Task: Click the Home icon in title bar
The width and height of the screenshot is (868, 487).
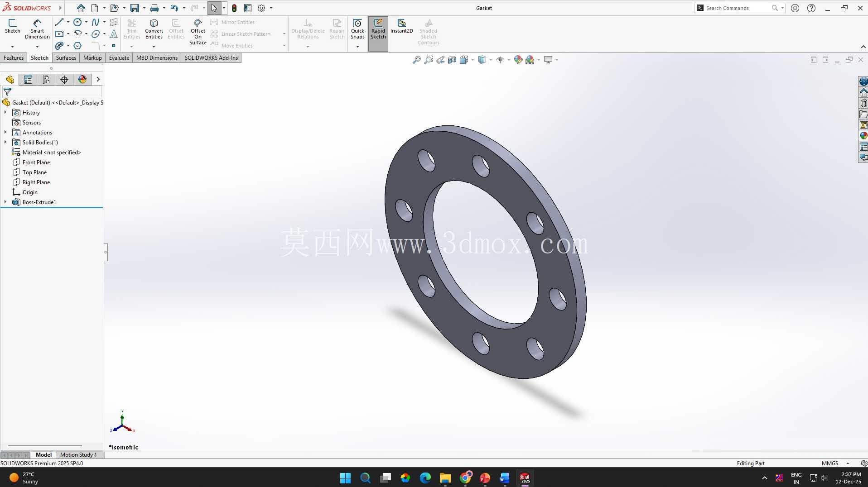Action: tap(81, 8)
